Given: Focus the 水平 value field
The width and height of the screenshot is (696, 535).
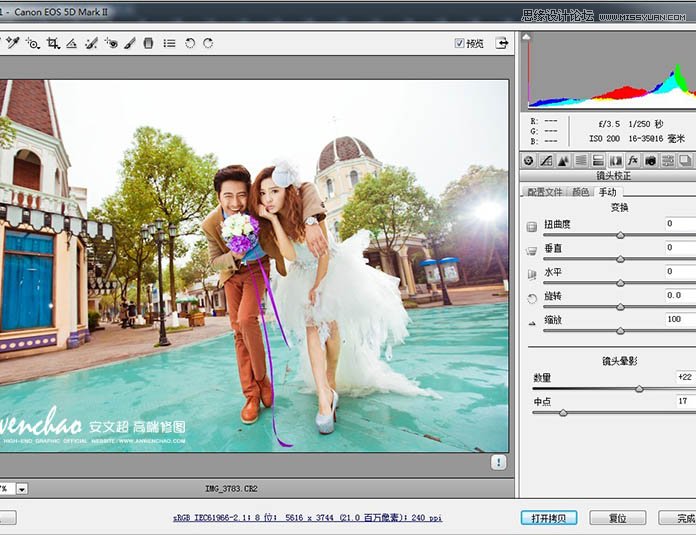Looking at the screenshot, I should pos(680,272).
